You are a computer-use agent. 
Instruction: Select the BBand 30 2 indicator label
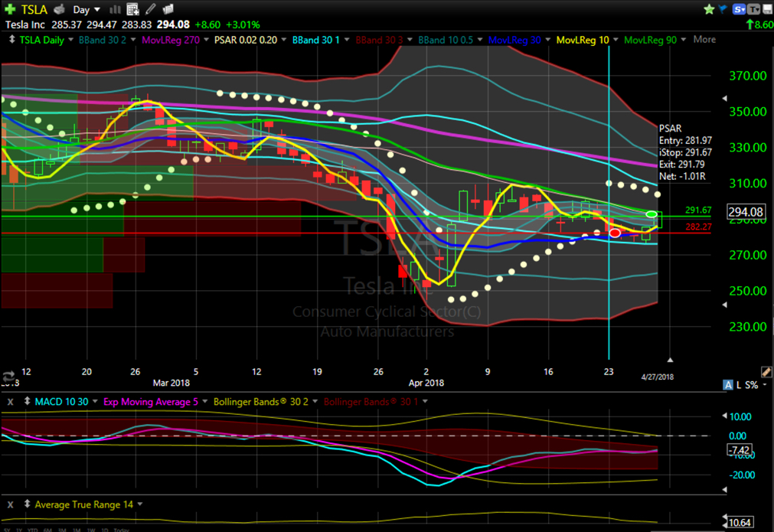pos(102,40)
